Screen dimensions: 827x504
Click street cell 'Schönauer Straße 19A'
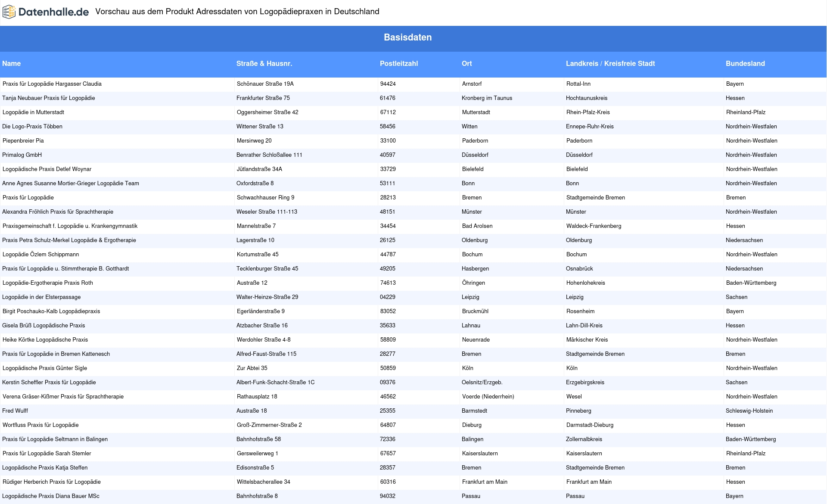click(265, 84)
